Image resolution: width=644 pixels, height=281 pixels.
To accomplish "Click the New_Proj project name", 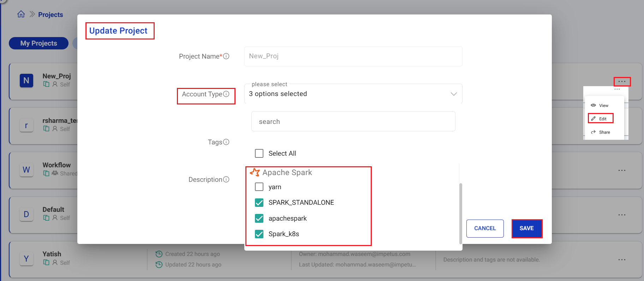I will [x=56, y=76].
